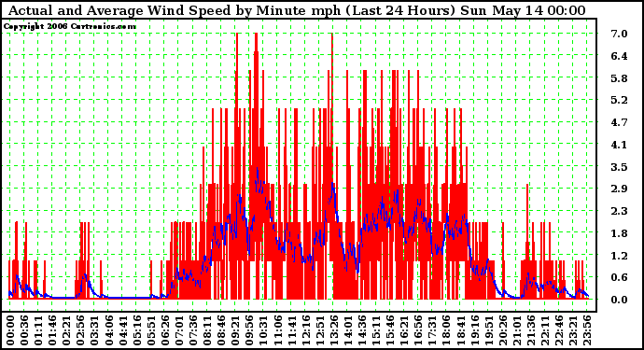Click the 01:46 x-axis time label

(x=52, y=330)
